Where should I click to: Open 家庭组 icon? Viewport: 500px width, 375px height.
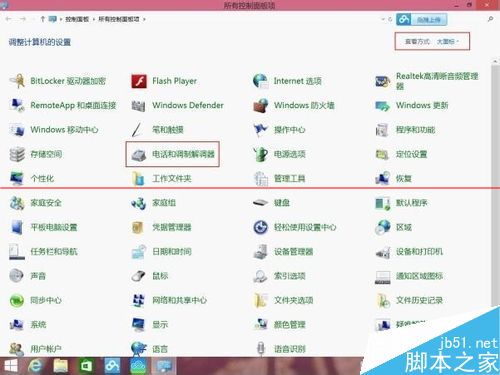138,203
